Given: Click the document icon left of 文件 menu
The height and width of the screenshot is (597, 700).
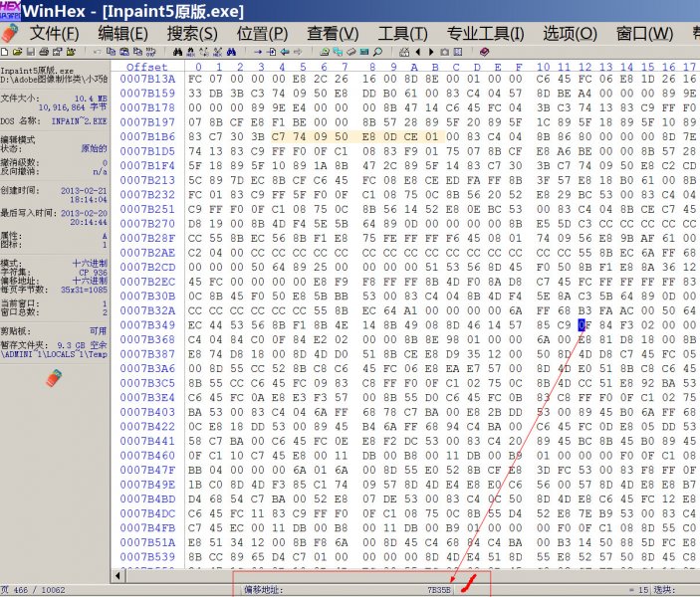Looking at the screenshot, I should [x=10, y=34].
